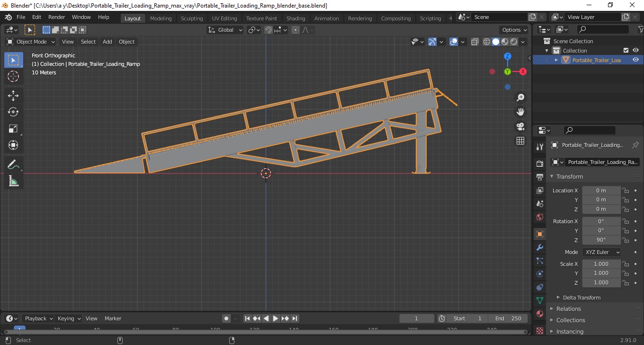Click the zoom view magnifier icon

pyautogui.click(x=520, y=97)
